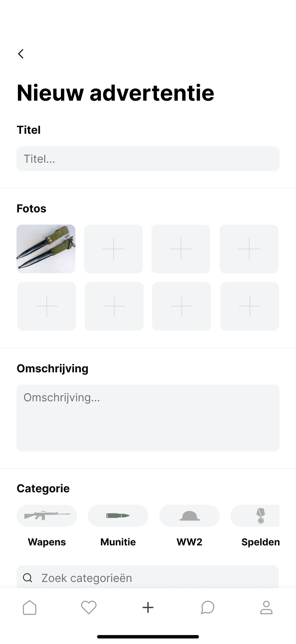Choose the WW2 helmet category icon
Image resolution: width=296 pixels, height=644 pixels.
[189, 516]
